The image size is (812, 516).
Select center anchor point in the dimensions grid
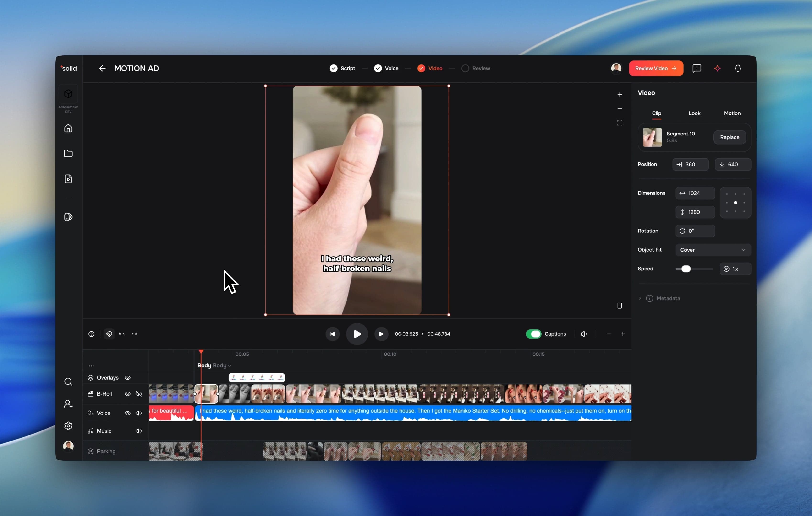(735, 203)
